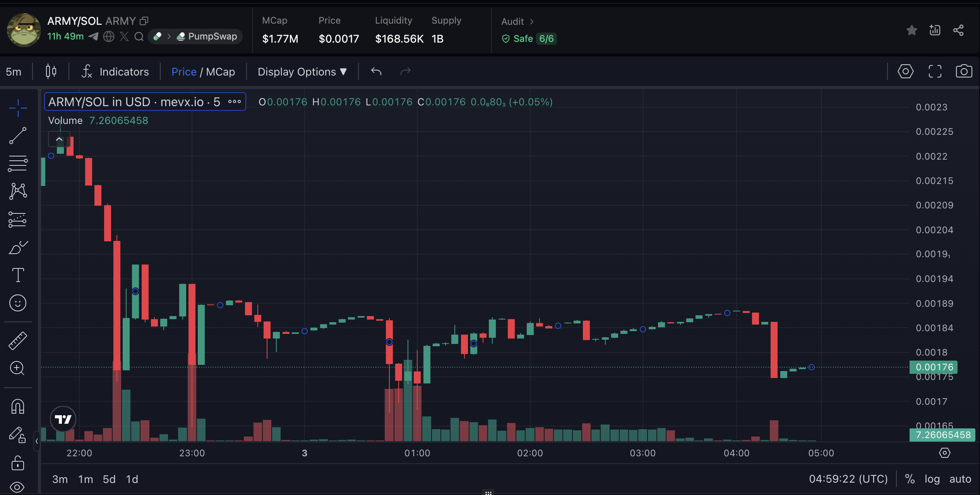Viewport: 980px width, 495px height.
Task: Open the TradingView logo link
Action: pos(63,419)
